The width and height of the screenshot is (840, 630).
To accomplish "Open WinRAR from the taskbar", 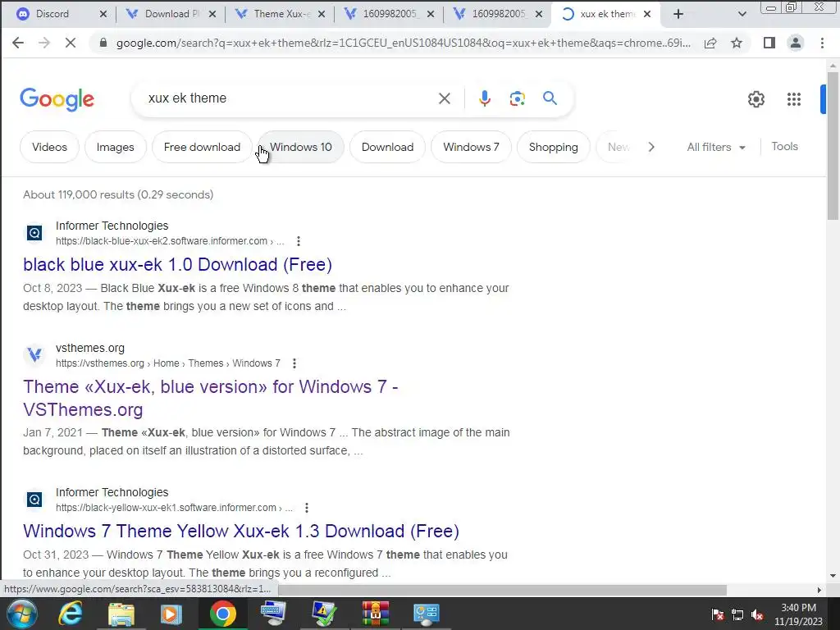I will tap(375, 614).
